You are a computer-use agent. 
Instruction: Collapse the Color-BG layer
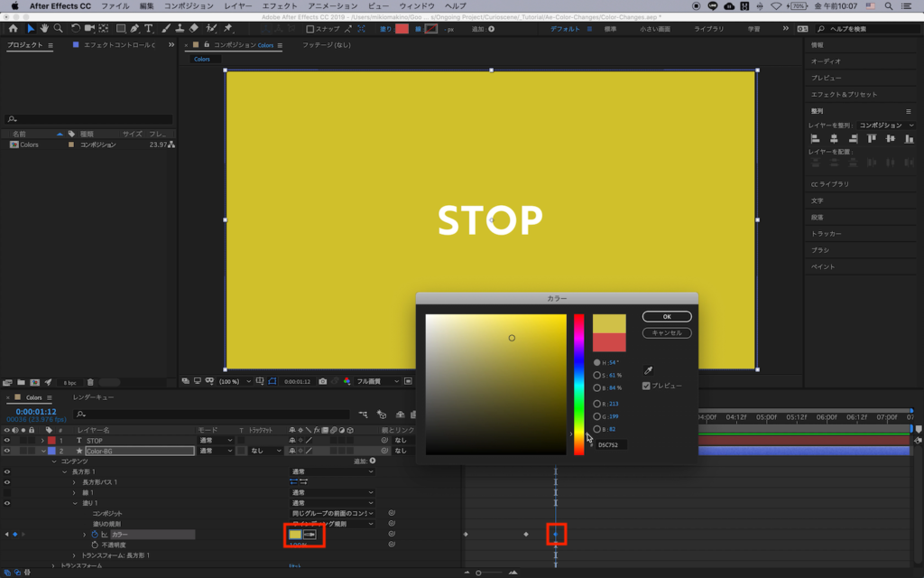[43, 452]
